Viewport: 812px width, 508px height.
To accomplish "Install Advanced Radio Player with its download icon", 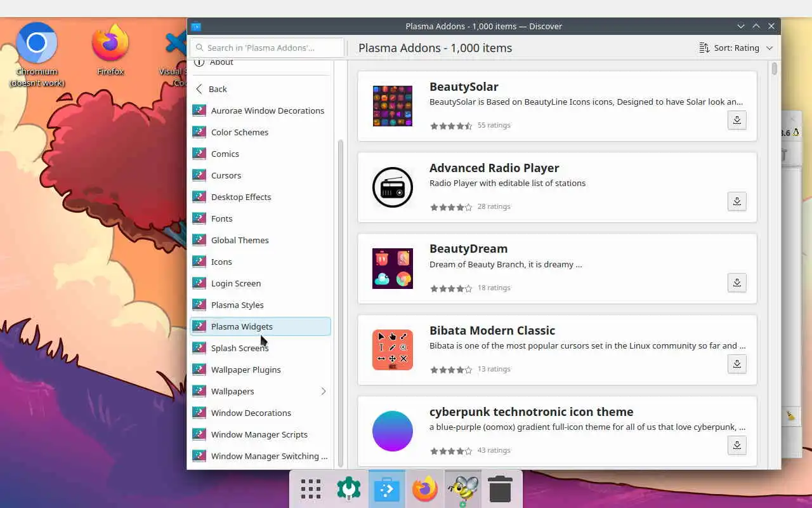I will click(737, 201).
